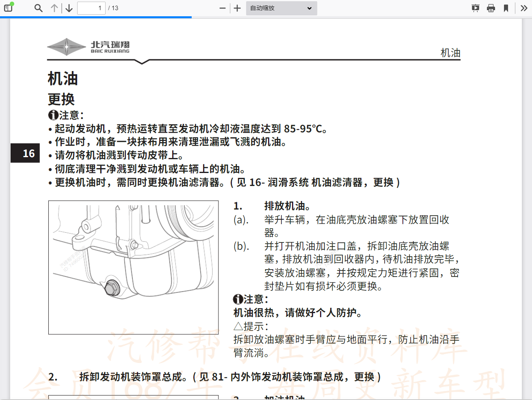Select the 更换 section heading

(x=61, y=99)
